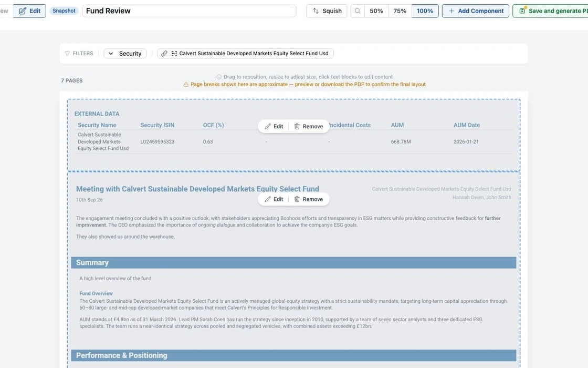
Task: Click Add Component button
Action: click(x=476, y=11)
